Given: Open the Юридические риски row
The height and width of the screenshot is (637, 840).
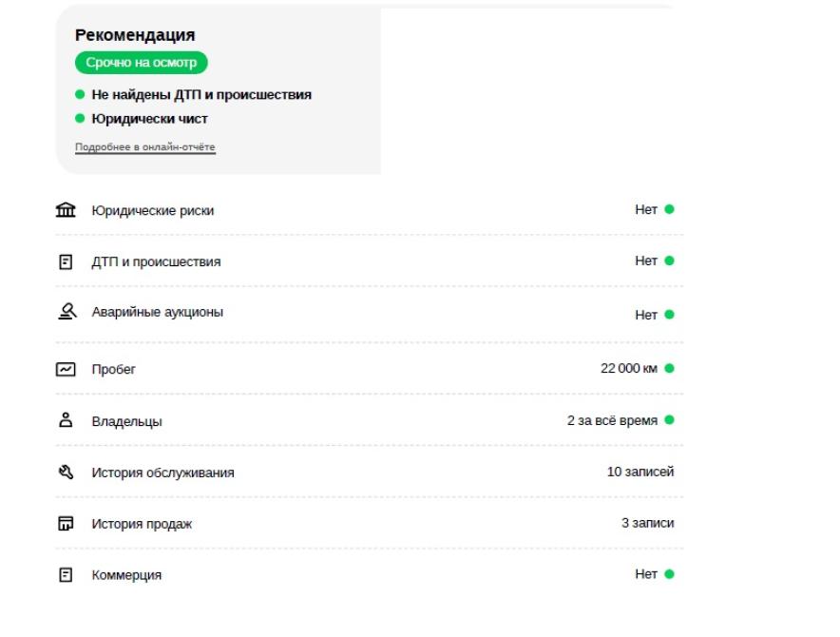Looking at the screenshot, I should pos(370,210).
